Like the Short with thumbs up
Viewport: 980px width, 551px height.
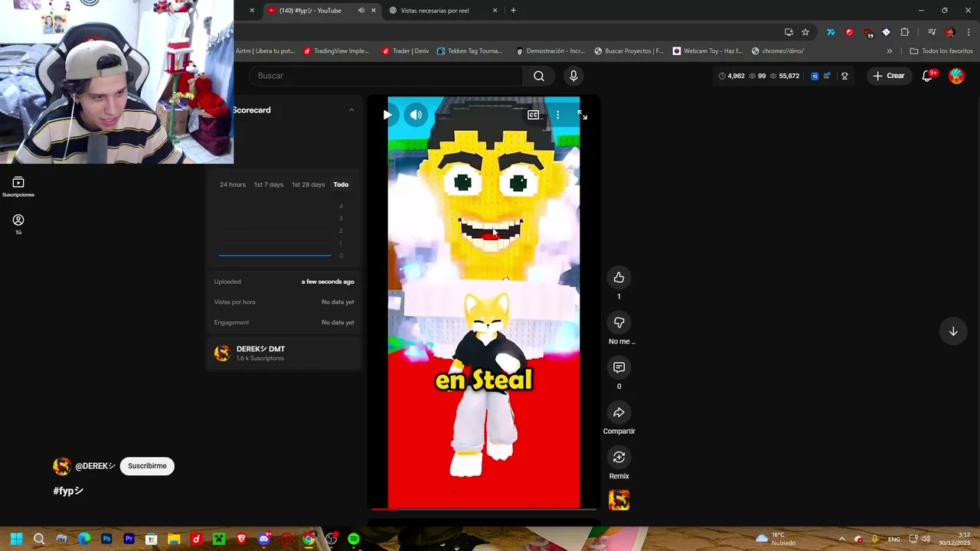click(619, 278)
